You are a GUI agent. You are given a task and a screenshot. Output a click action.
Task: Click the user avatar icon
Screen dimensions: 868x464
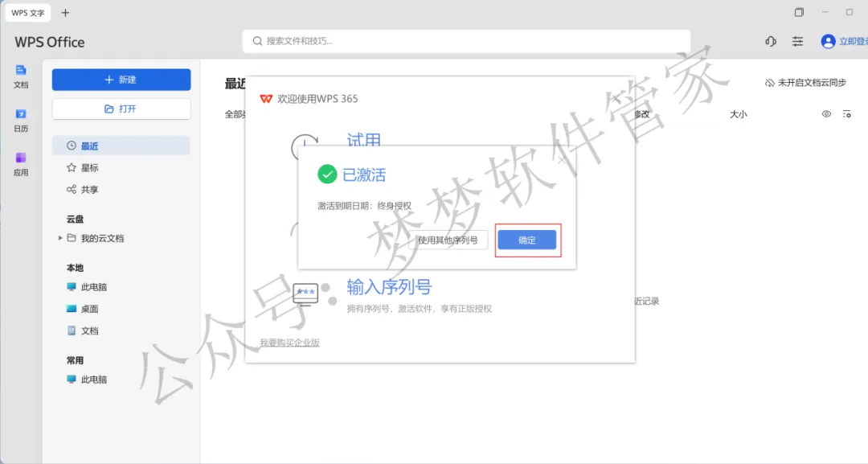(x=828, y=42)
